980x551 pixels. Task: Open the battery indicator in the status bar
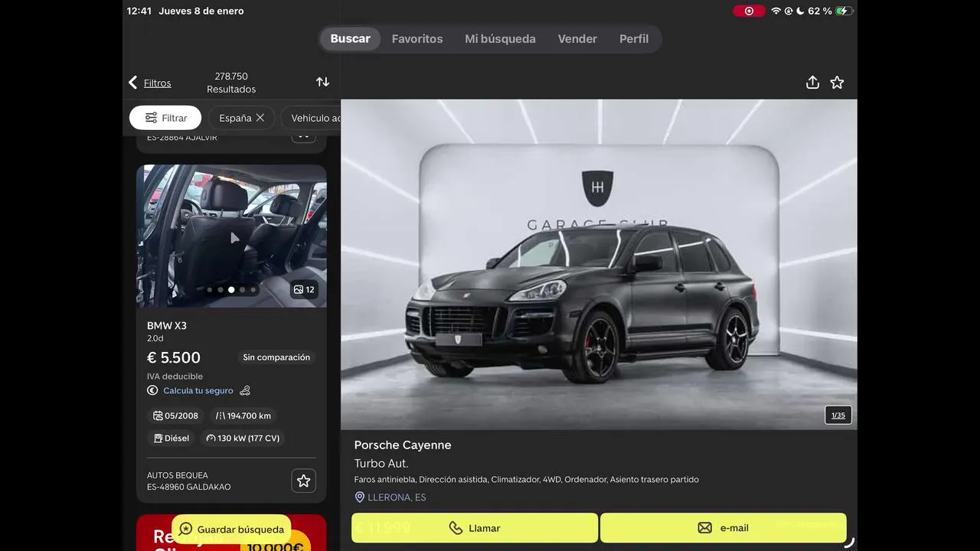[844, 11]
